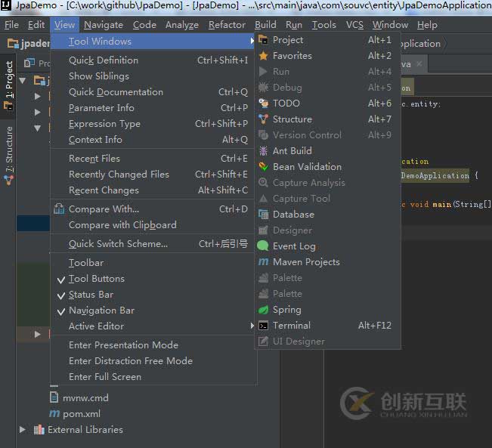Choose Recent Files

[153, 159]
